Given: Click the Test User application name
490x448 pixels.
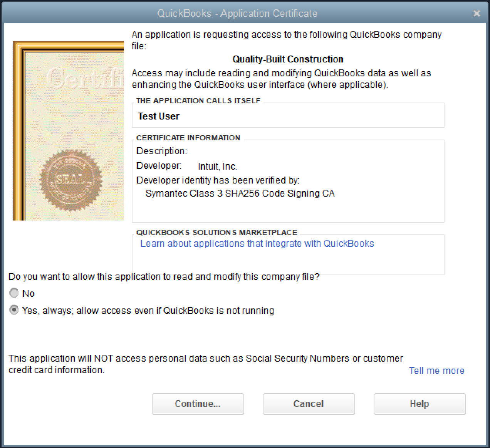Looking at the screenshot, I should tap(159, 116).
